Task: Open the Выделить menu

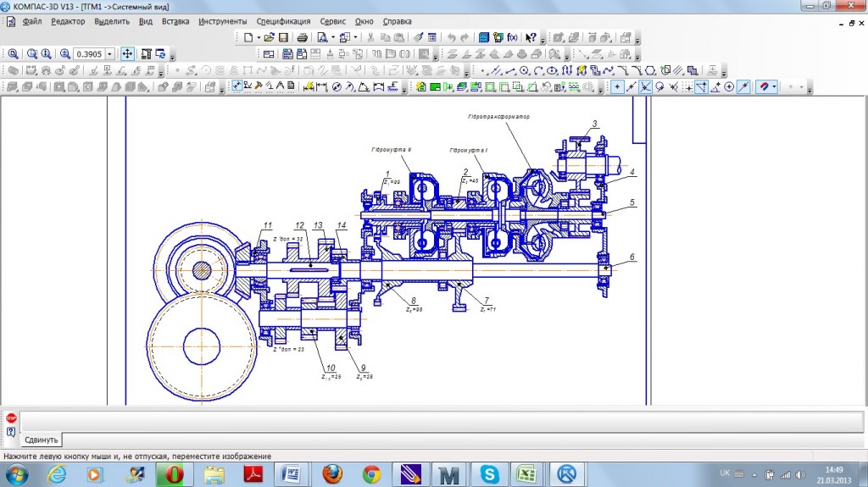Action: (112, 21)
